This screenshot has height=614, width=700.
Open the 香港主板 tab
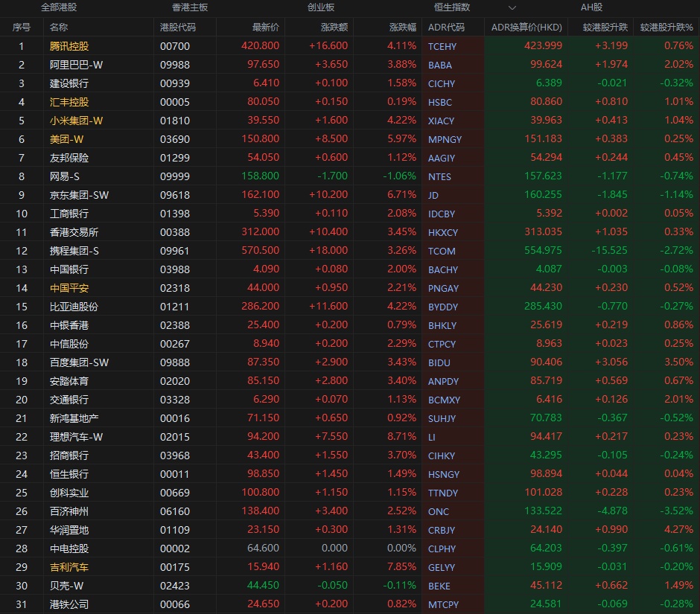(190, 7)
